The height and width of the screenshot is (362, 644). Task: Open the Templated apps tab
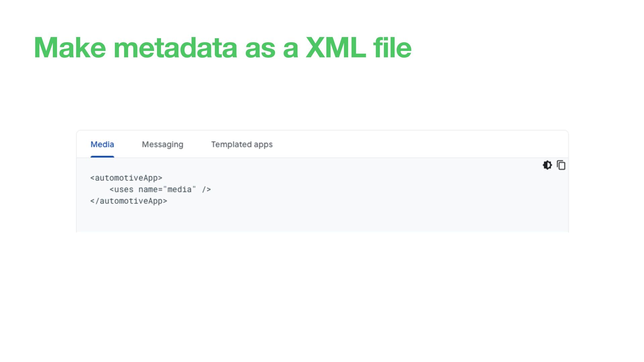[x=242, y=144]
